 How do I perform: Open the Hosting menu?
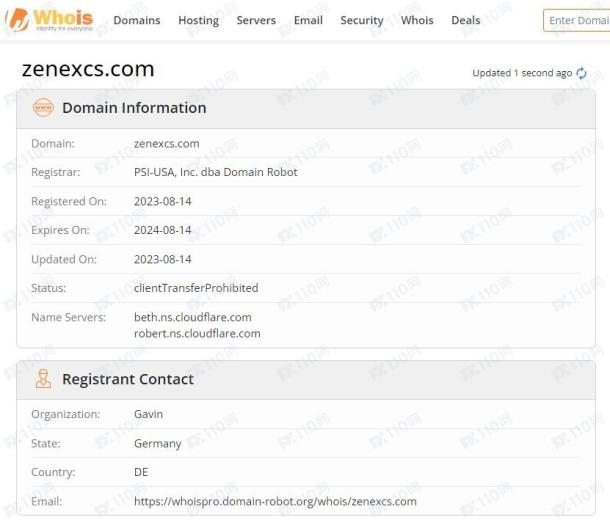coord(198,20)
